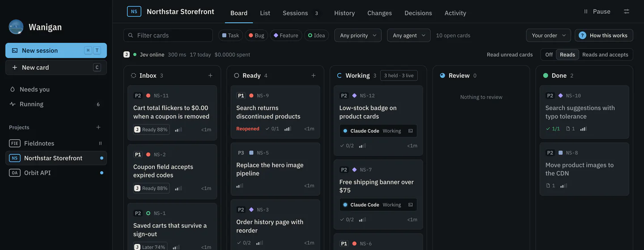This screenshot has width=644, height=250.
Task: Open card Search returns discontinued products
Action: (x=275, y=112)
